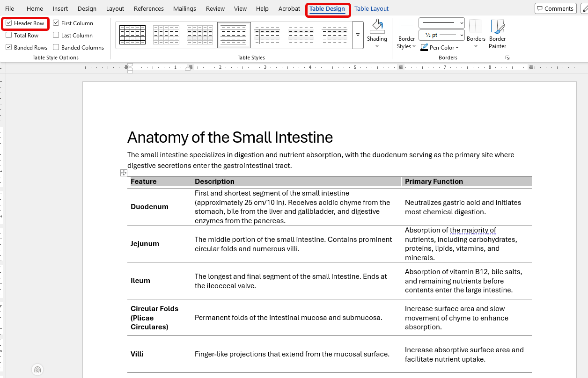
Task: Click the Villi table cell
Action: (159, 354)
